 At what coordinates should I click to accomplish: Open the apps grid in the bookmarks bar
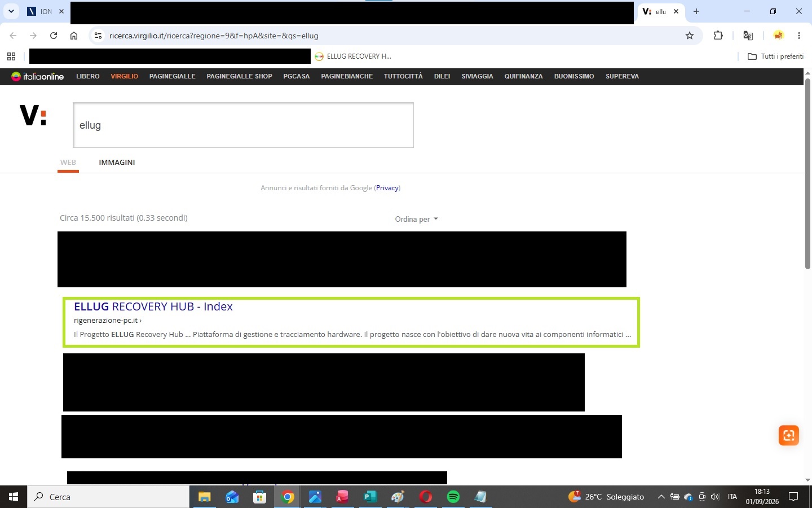pos(11,56)
